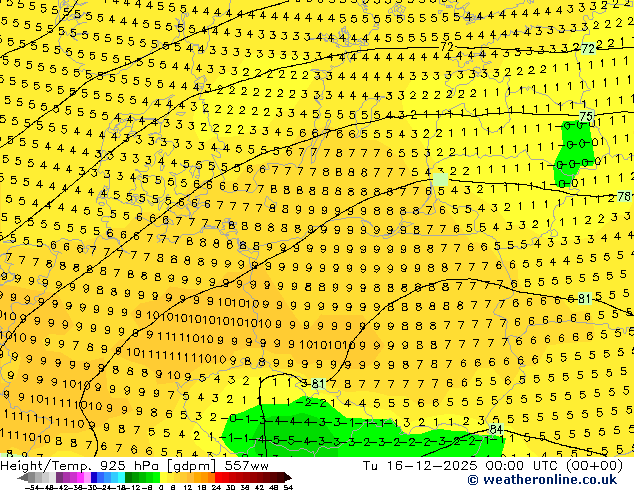Click the highlighted 75 contour label
The height and width of the screenshot is (490, 634).
tap(586, 116)
